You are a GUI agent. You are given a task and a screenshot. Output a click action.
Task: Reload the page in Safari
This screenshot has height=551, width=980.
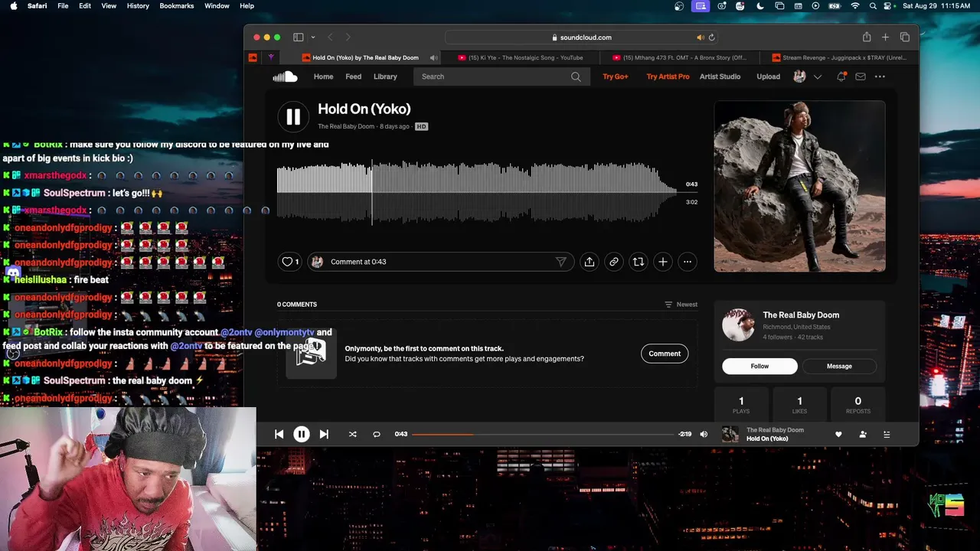pyautogui.click(x=711, y=37)
